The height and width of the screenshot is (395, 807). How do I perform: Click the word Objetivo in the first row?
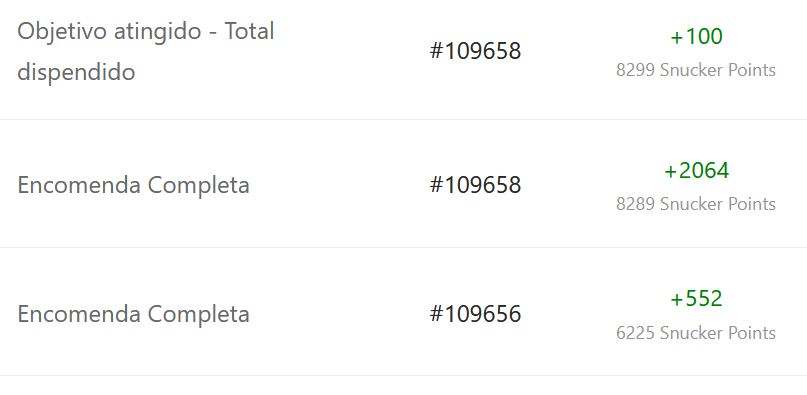tap(62, 32)
